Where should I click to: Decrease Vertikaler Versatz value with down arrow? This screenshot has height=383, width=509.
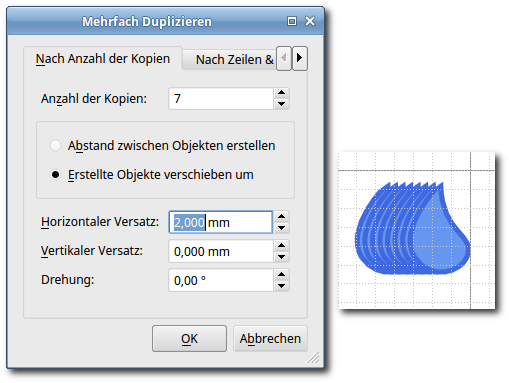(281, 257)
